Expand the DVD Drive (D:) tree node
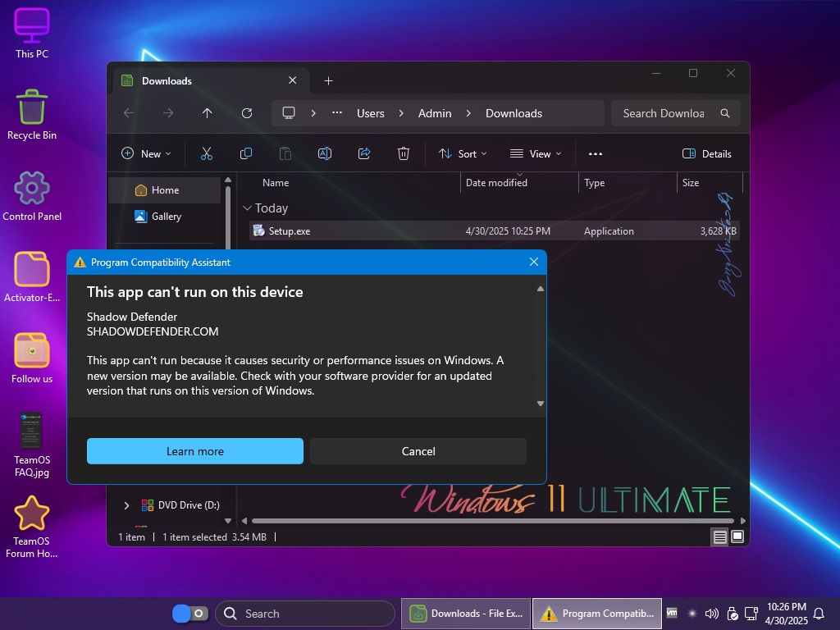Screen dimensions: 840x630 [x=126, y=505]
